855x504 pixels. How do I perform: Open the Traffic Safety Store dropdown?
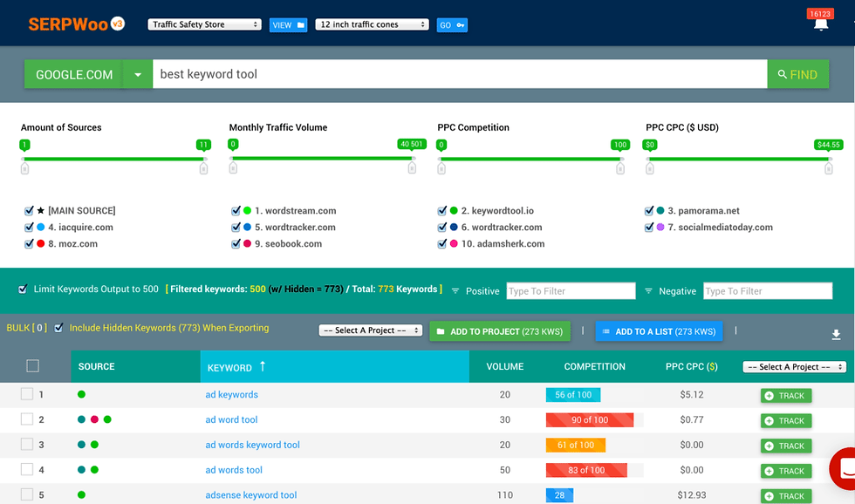[204, 24]
